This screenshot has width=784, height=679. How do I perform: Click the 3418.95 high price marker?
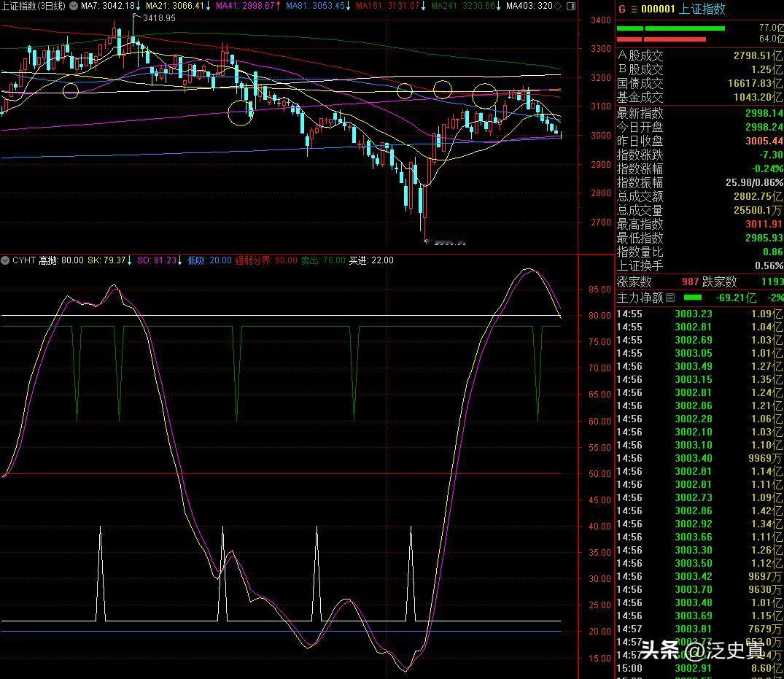coord(159,18)
